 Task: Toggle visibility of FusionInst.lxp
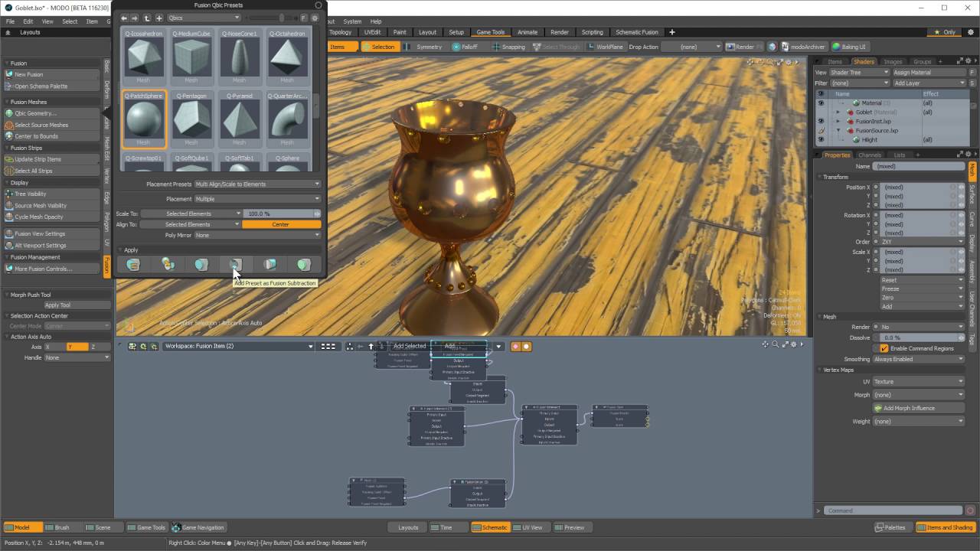(x=821, y=121)
